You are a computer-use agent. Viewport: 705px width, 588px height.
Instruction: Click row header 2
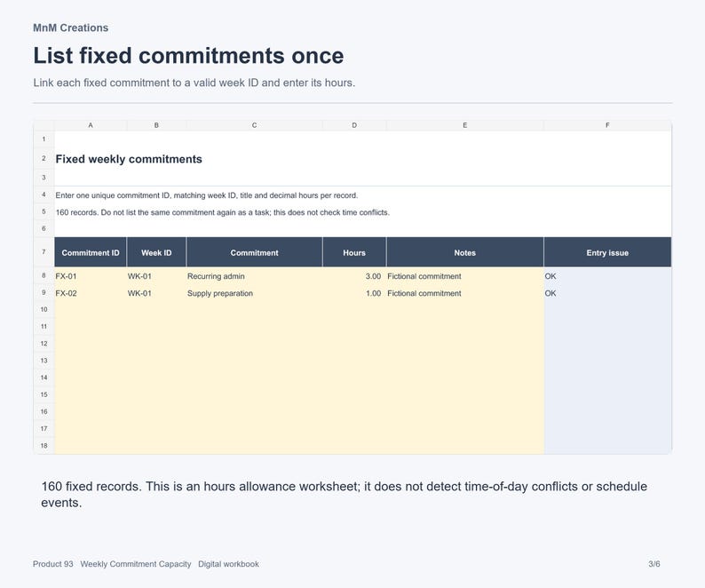[44, 158]
